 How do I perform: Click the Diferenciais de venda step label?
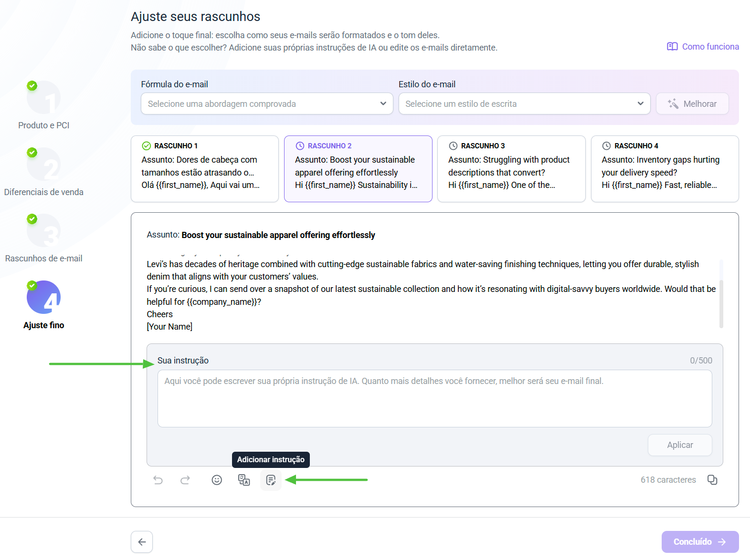44,192
